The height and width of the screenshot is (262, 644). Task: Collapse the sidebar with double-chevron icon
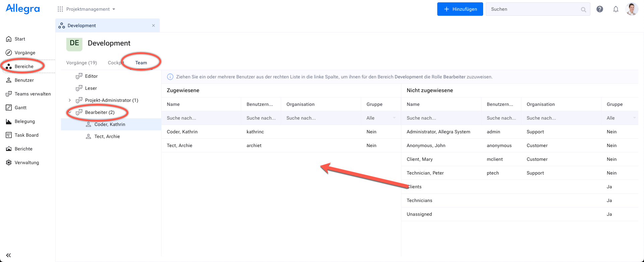[8, 255]
